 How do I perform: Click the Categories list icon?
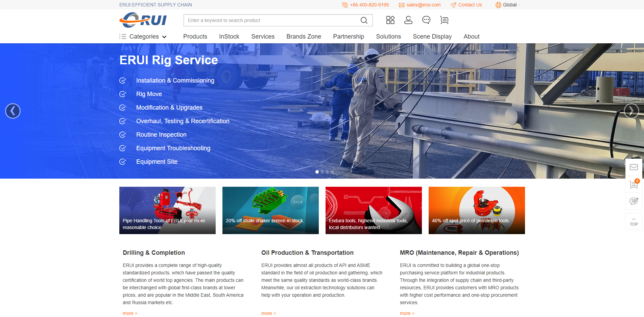click(123, 37)
